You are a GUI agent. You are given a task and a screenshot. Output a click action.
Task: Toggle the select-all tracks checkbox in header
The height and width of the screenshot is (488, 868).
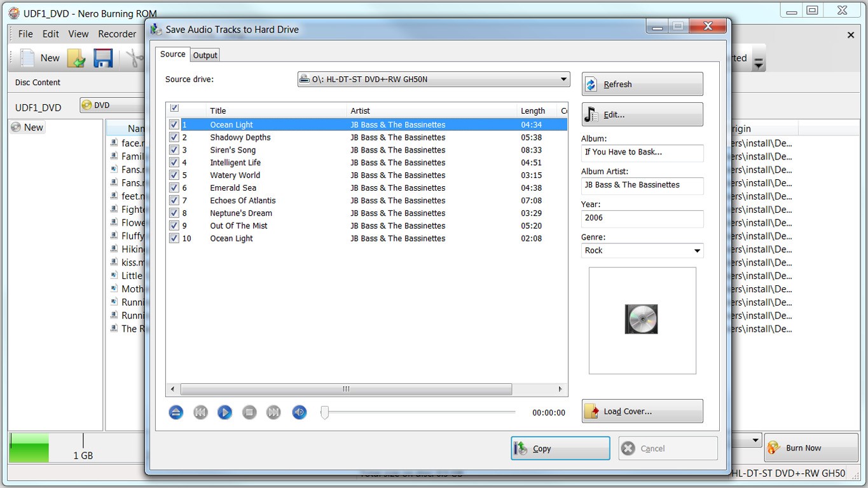[174, 107]
